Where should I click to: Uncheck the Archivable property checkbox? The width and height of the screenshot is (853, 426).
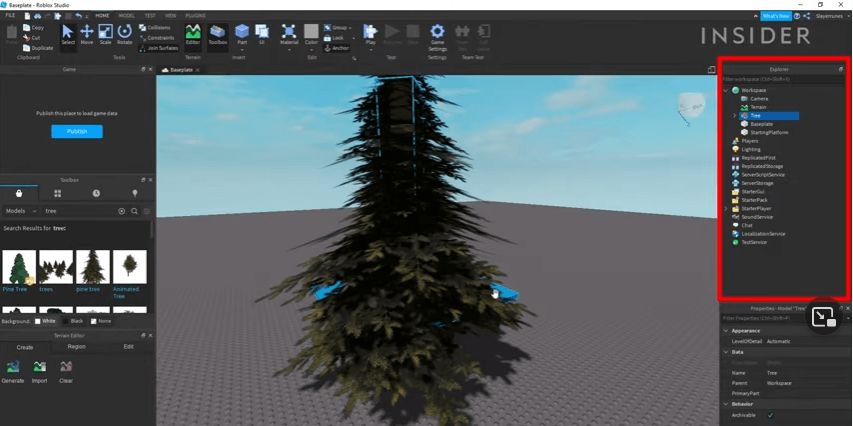coord(770,415)
